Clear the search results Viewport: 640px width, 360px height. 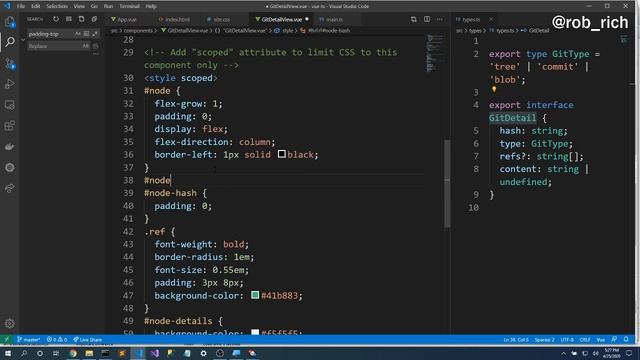click(x=69, y=19)
